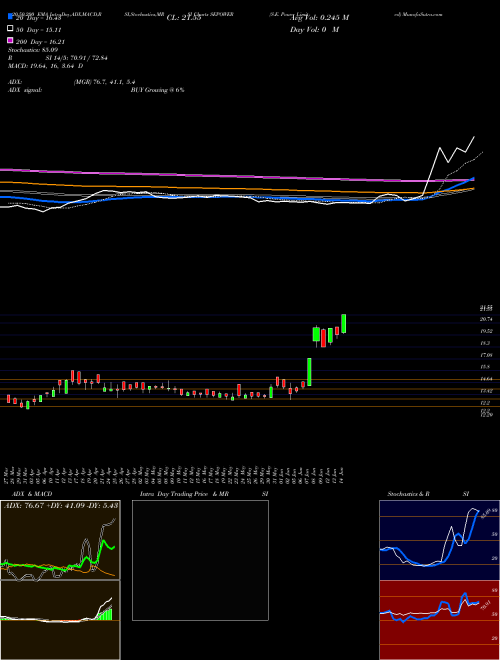Open the red RSI chart panel

[439, 620]
